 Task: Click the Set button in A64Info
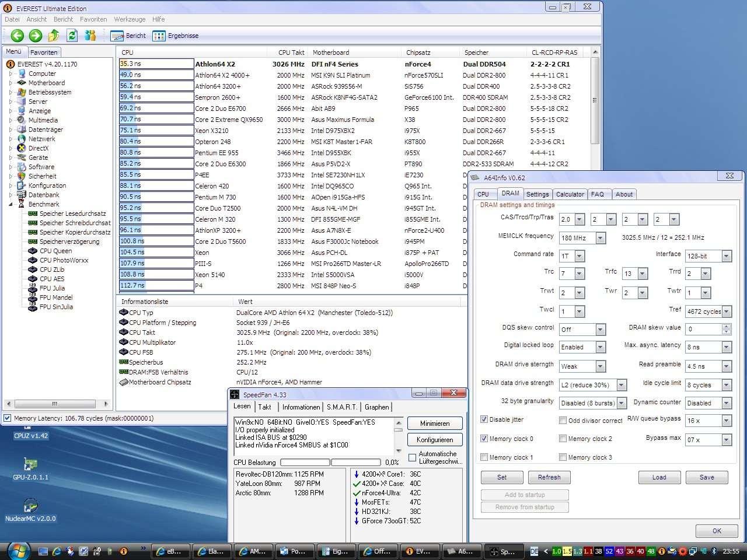point(502,477)
